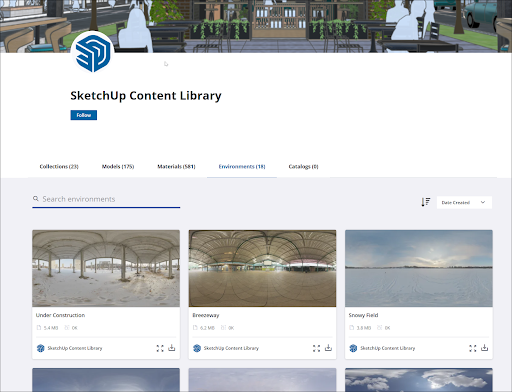The width and height of the screenshot is (512, 392).
Task: Open the Snowy Field environment thumbnail
Action: 419,268
